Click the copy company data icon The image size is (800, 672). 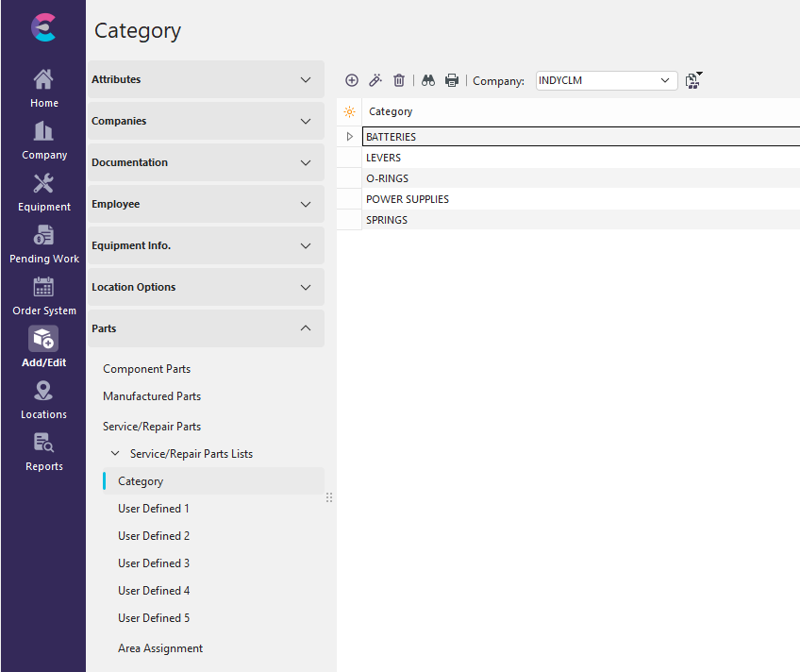693,81
